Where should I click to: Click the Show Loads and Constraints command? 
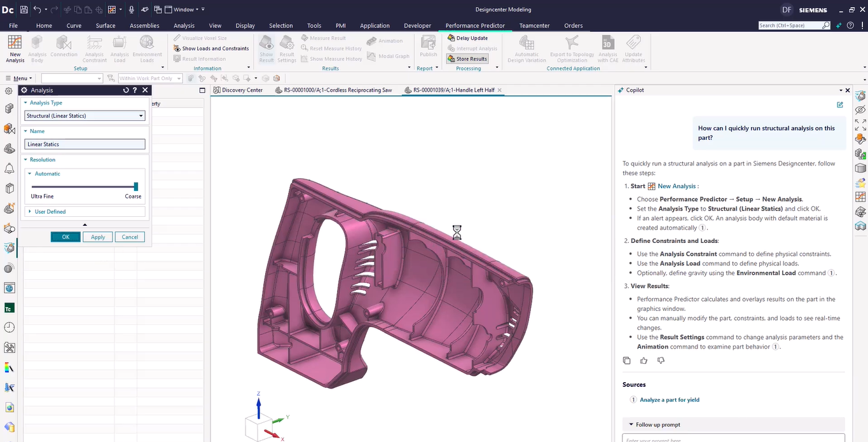(x=211, y=48)
